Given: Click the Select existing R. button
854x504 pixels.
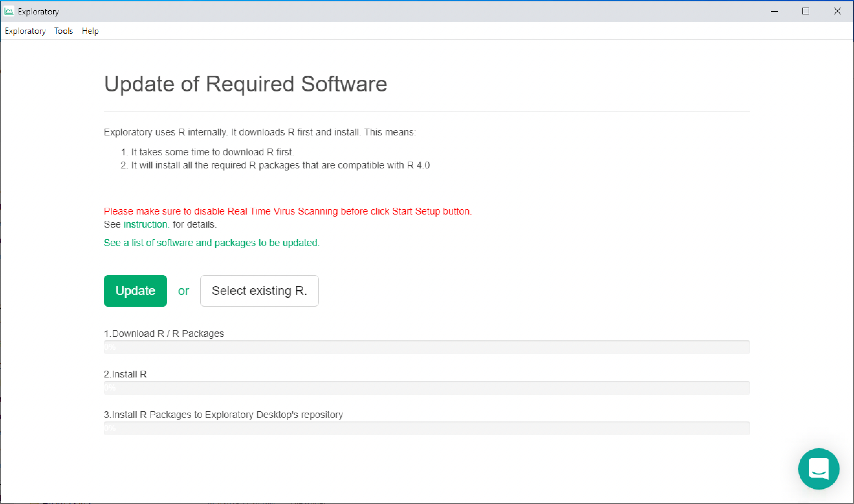Looking at the screenshot, I should coord(259,291).
